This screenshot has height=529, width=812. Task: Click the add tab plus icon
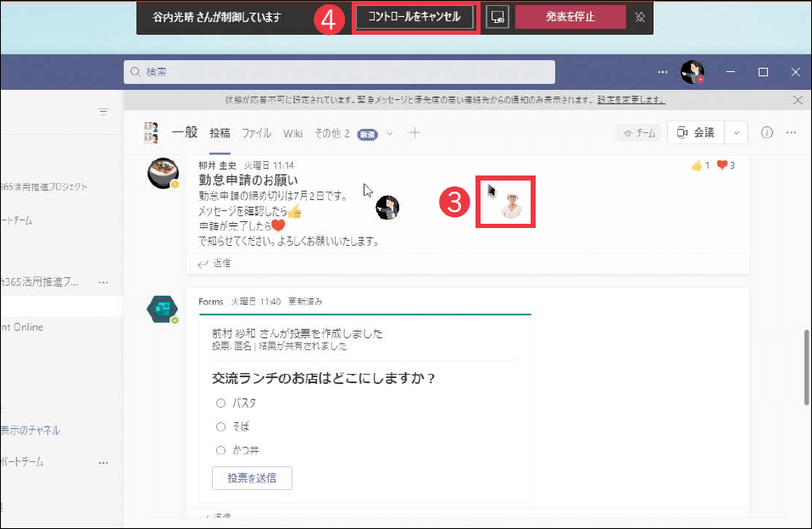(x=414, y=133)
